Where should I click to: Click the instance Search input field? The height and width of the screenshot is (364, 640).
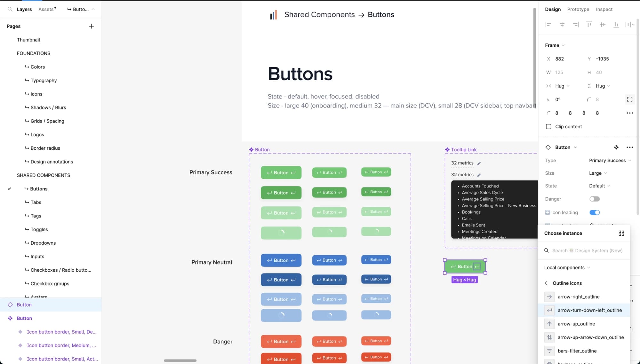tap(584, 250)
